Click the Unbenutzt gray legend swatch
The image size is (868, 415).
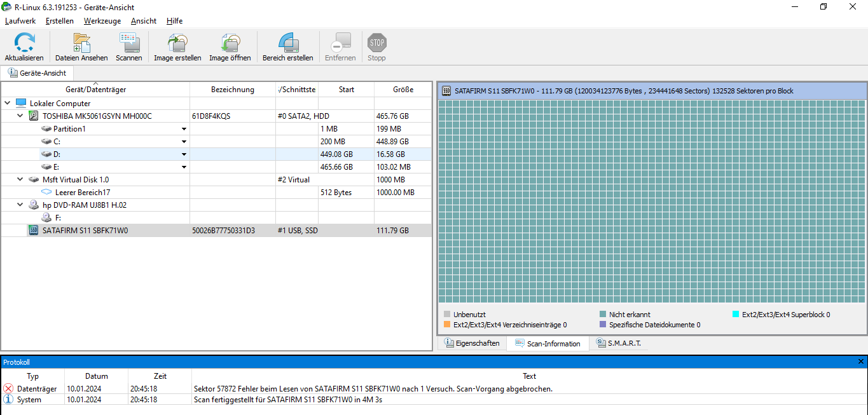coord(447,314)
